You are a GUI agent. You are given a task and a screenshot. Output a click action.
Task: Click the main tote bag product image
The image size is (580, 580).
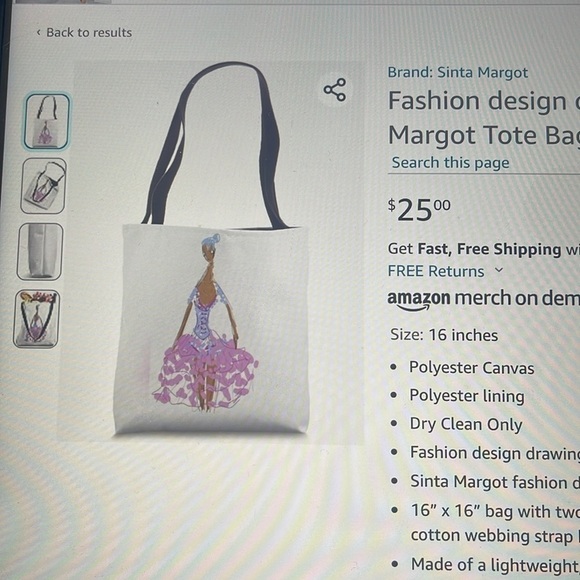pos(212,252)
